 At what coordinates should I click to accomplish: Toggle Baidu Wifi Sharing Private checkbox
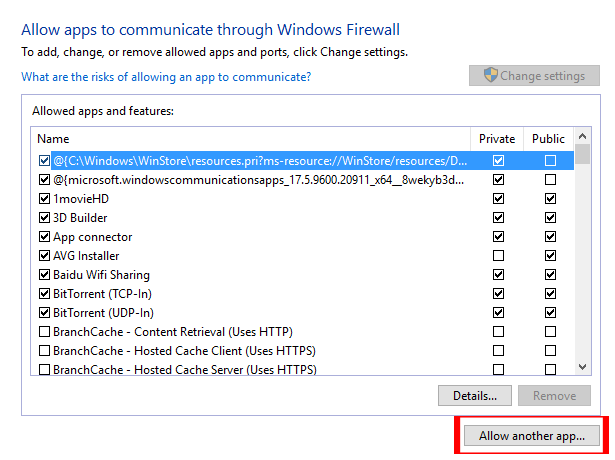[x=498, y=275]
